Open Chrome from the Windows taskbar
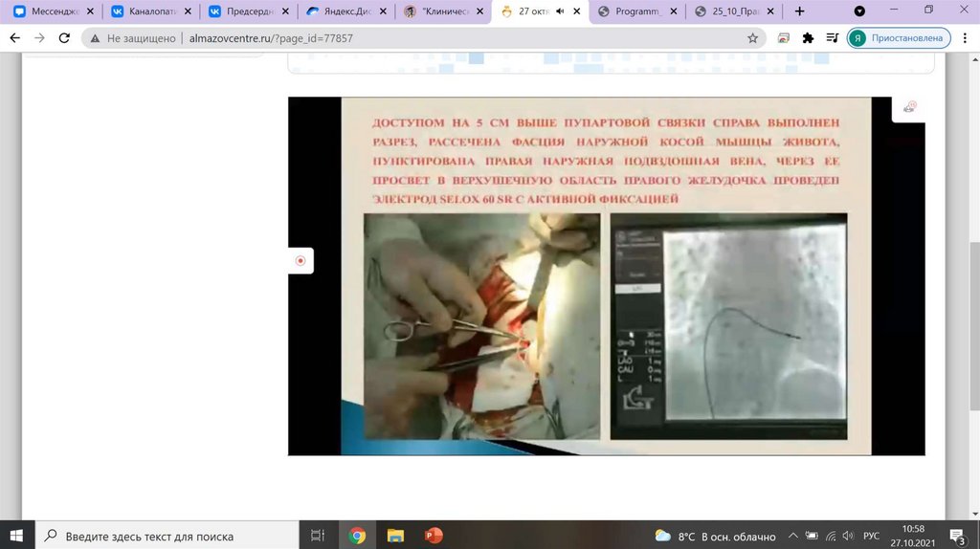Viewport: 980px width, 549px height. click(357, 536)
